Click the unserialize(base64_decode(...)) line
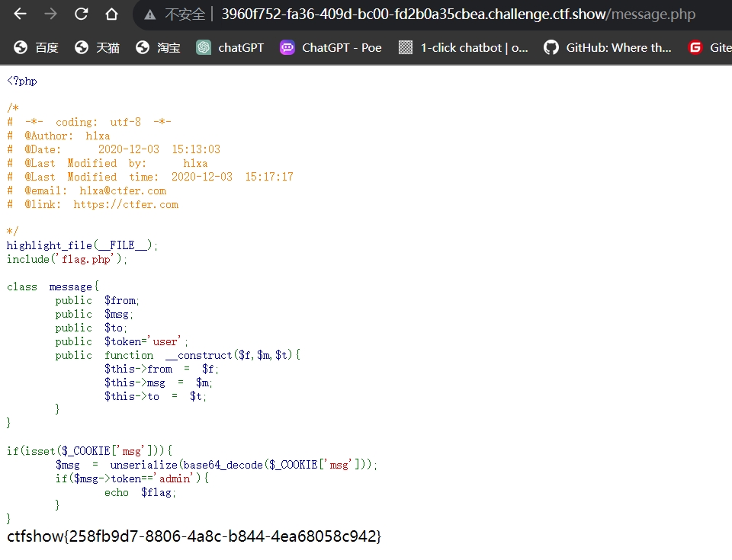The width and height of the screenshot is (732, 560). pyautogui.click(x=216, y=465)
